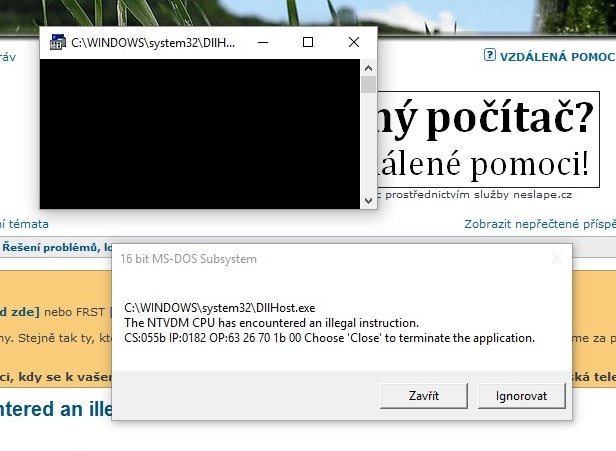Minimize the DllHost console window
Viewport: 616px width, 451px height.
(x=261, y=43)
